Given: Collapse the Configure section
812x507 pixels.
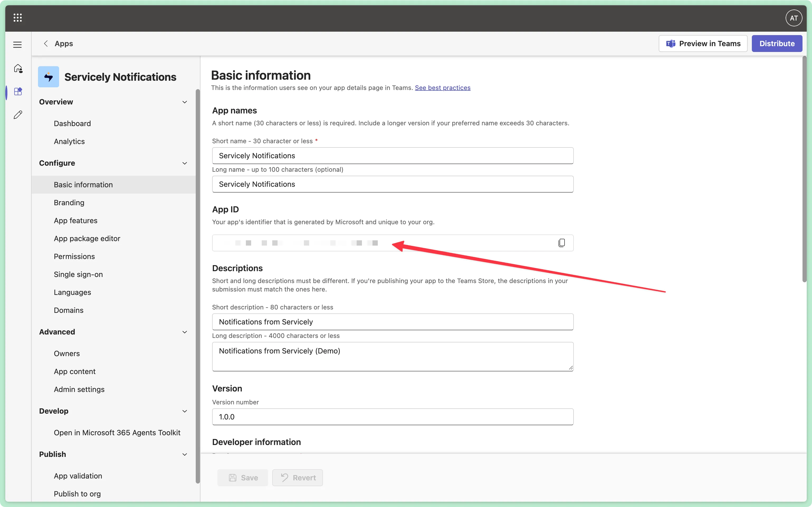Looking at the screenshot, I should tap(184, 163).
